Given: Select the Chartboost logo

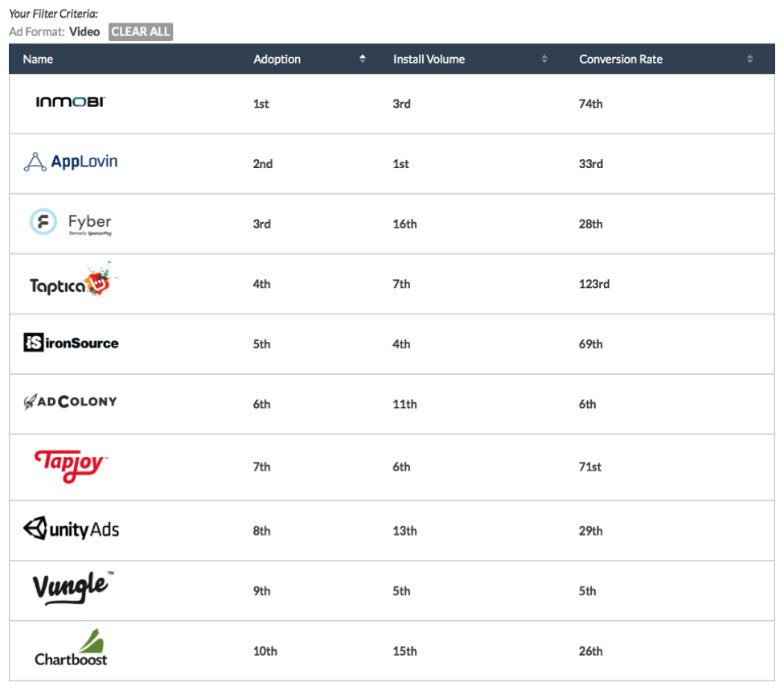Looking at the screenshot, I should [x=71, y=649].
